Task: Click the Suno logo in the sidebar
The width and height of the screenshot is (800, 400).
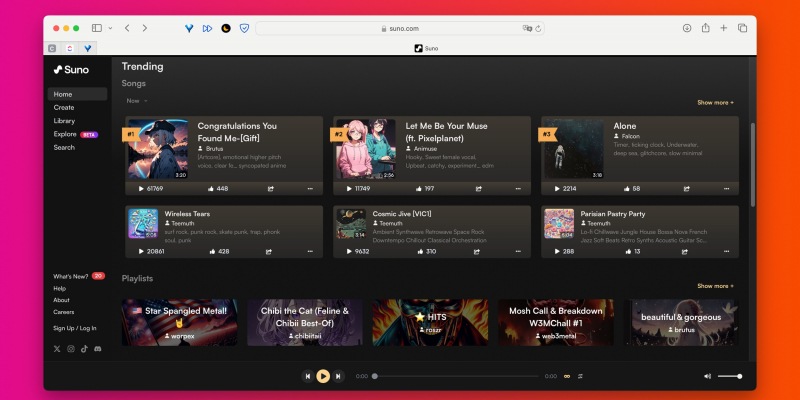Action: point(71,70)
